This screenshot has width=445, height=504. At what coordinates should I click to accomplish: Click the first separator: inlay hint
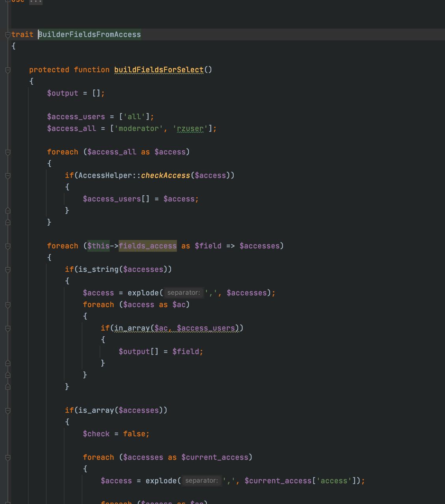(x=183, y=293)
